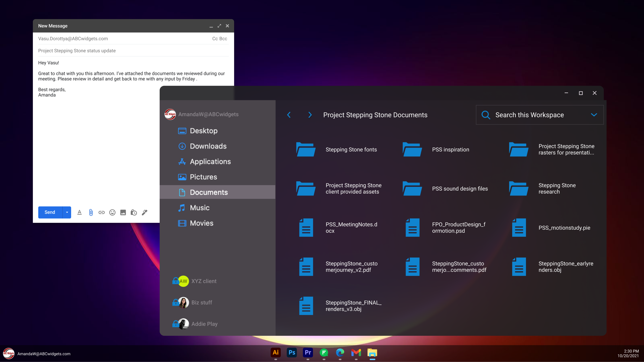Click the taskbar clock showing 2:30 PM
The height and width of the screenshot is (362, 644).
click(x=628, y=353)
